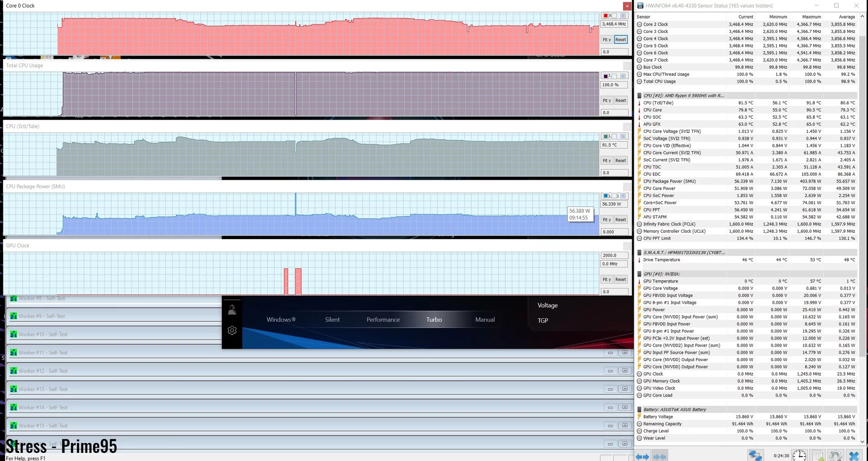Click the minimum value field in Core 0 Clock graph

click(614, 52)
